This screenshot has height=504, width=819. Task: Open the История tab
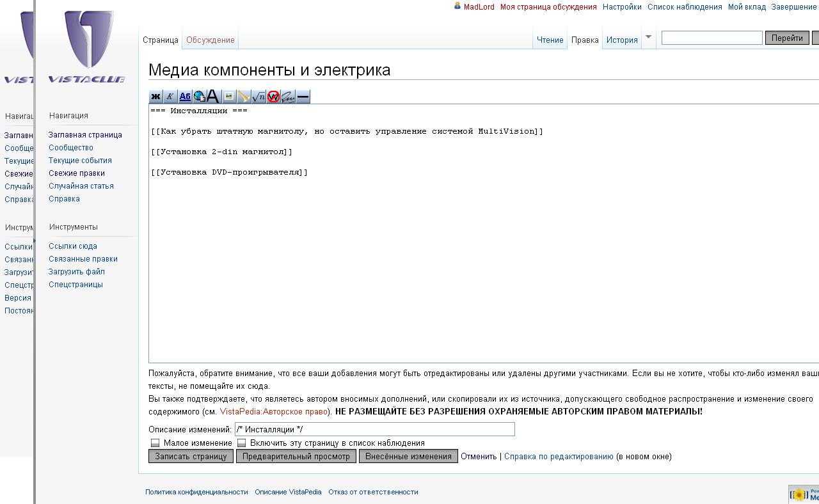click(622, 40)
